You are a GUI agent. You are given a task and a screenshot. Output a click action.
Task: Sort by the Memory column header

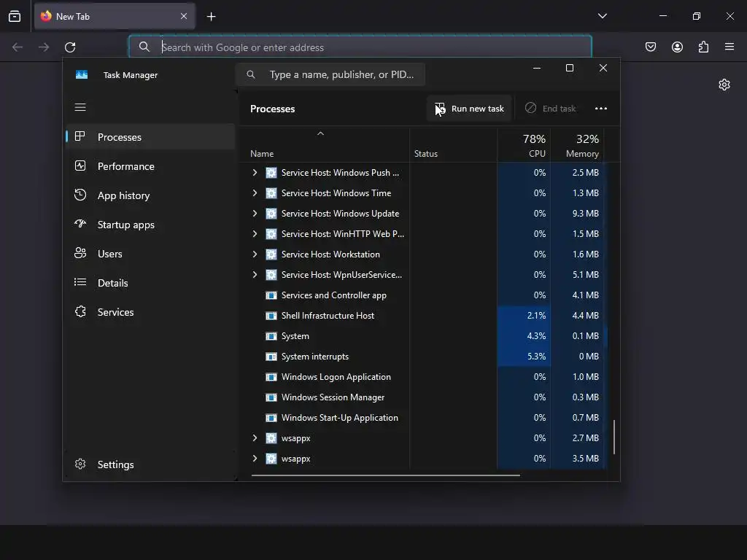point(577,145)
